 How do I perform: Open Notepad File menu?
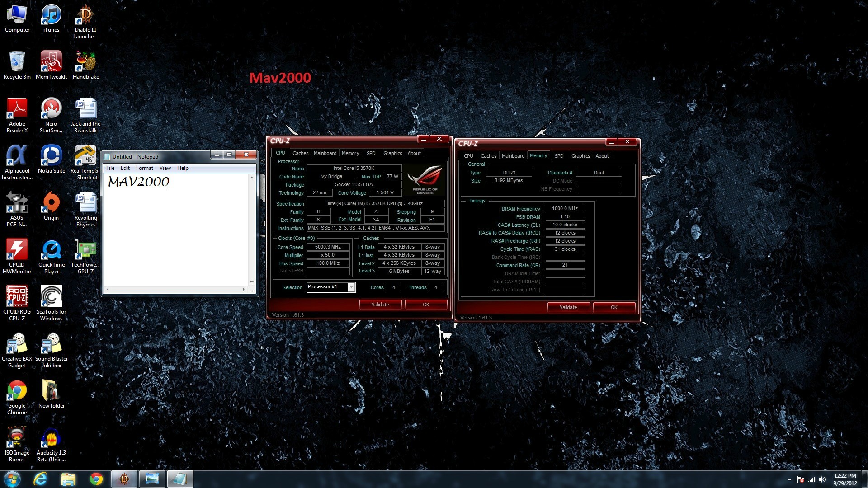(110, 168)
